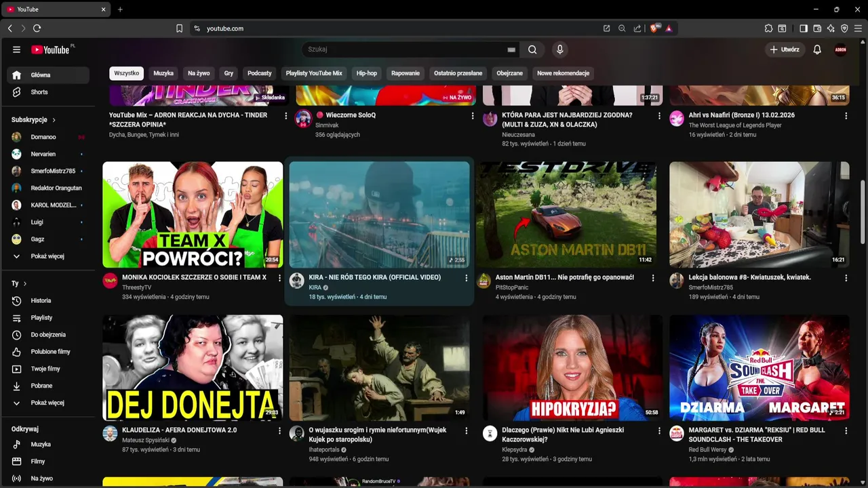Viewport: 868px width, 488px height.
Task: Select the Hip-hop filter chip
Action: 367,73
